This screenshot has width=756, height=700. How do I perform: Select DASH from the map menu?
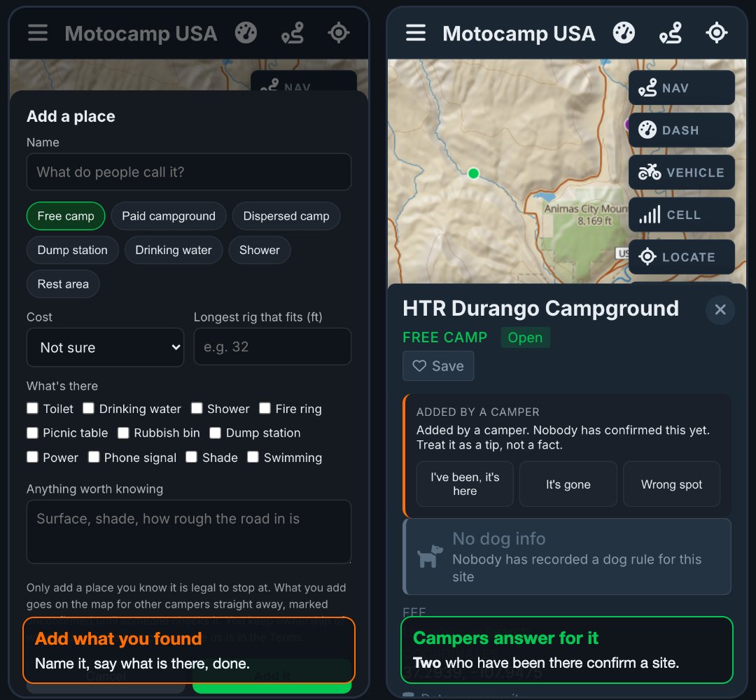click(681, 130)
